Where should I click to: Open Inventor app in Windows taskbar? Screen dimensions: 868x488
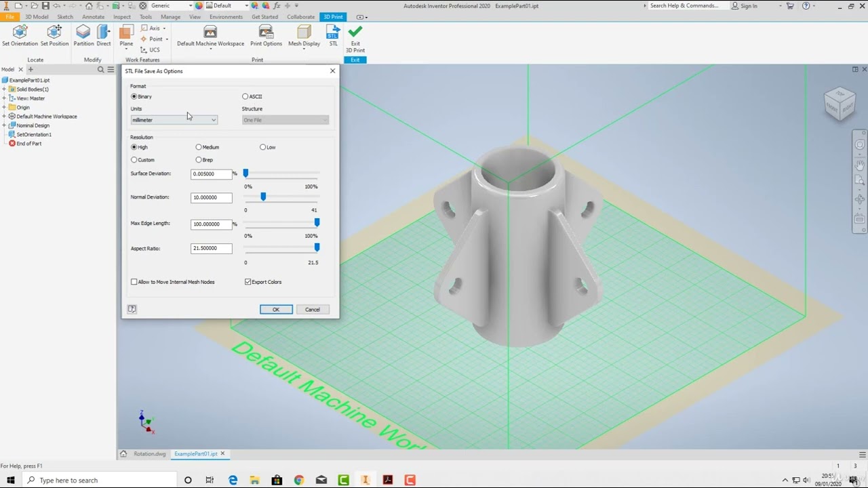point(366,480)
